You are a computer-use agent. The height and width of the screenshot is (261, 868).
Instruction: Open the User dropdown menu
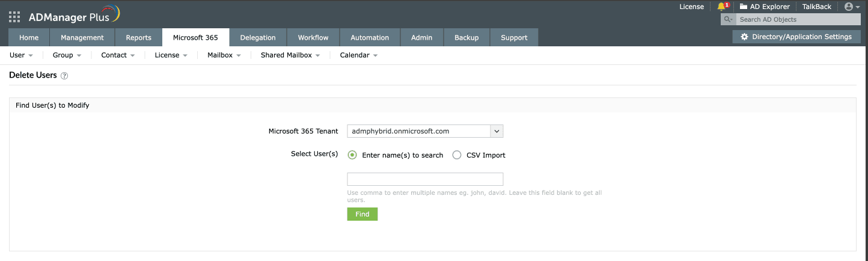22,55
